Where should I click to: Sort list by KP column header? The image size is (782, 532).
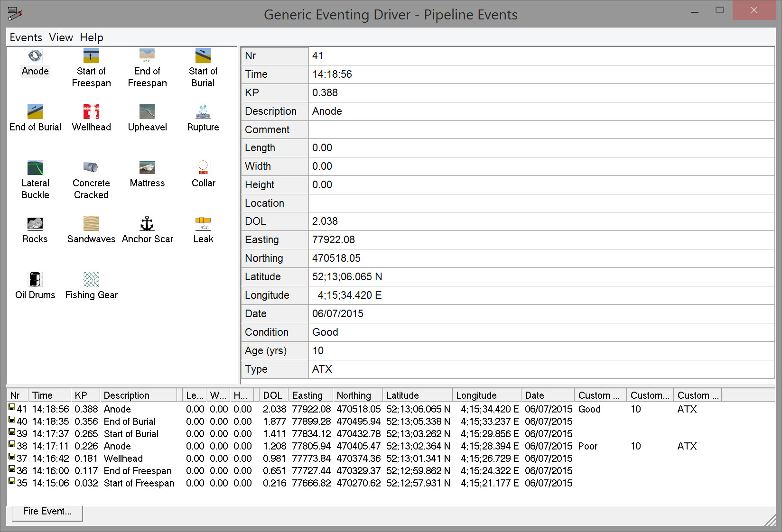click(85, 395)
